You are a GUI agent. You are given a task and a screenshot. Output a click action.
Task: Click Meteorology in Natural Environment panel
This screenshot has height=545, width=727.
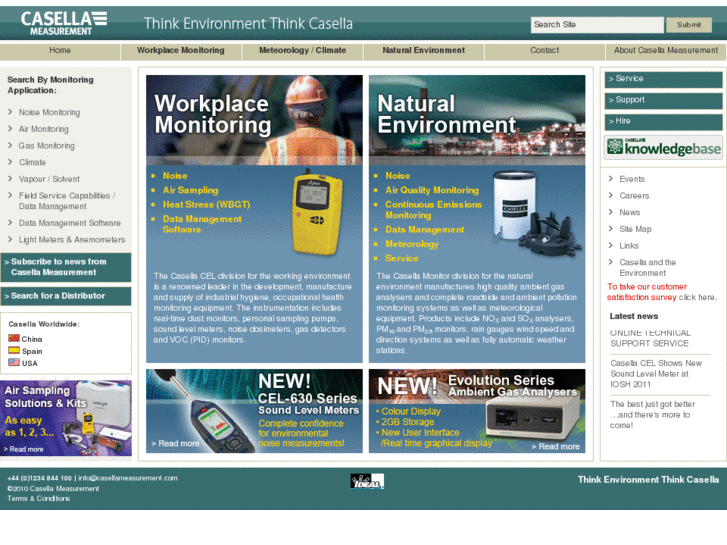pos(412,244)
